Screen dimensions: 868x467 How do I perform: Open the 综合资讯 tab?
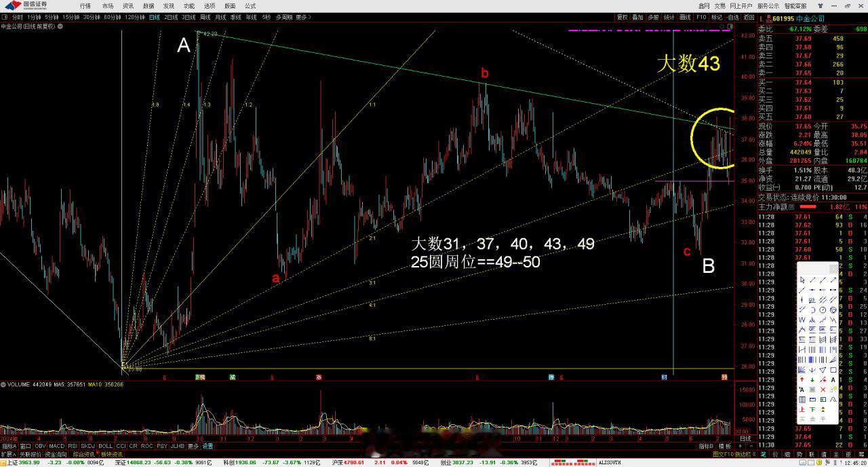coord(85,454)
